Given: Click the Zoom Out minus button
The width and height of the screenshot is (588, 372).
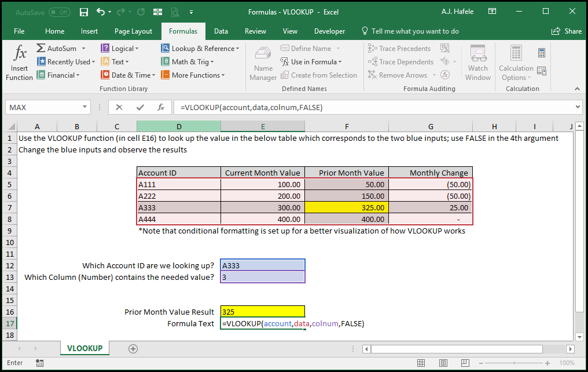Looking at the screenshot, I should click(x=481, y=363).
